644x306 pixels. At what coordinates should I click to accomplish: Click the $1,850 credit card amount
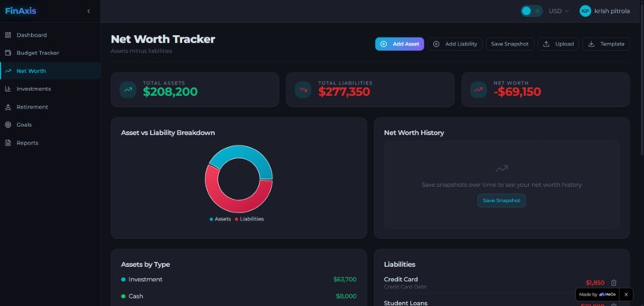point(595,283)
